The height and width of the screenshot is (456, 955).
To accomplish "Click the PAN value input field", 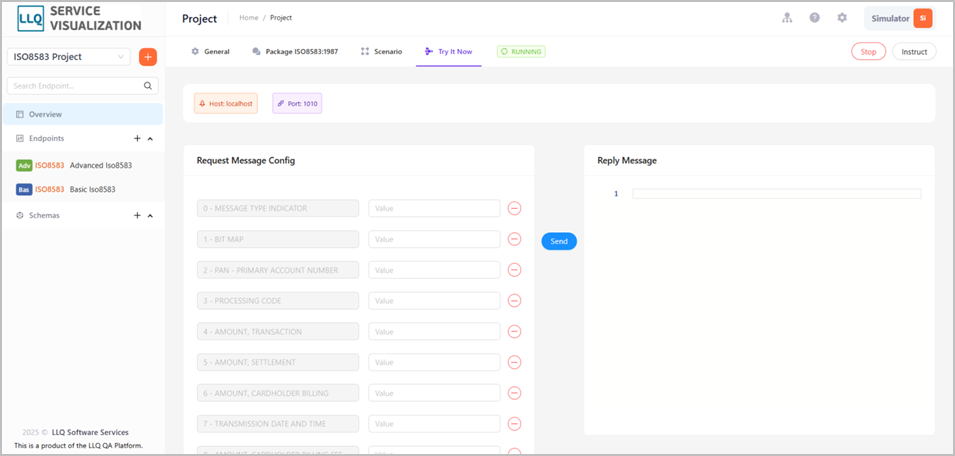I will point(434,270).
